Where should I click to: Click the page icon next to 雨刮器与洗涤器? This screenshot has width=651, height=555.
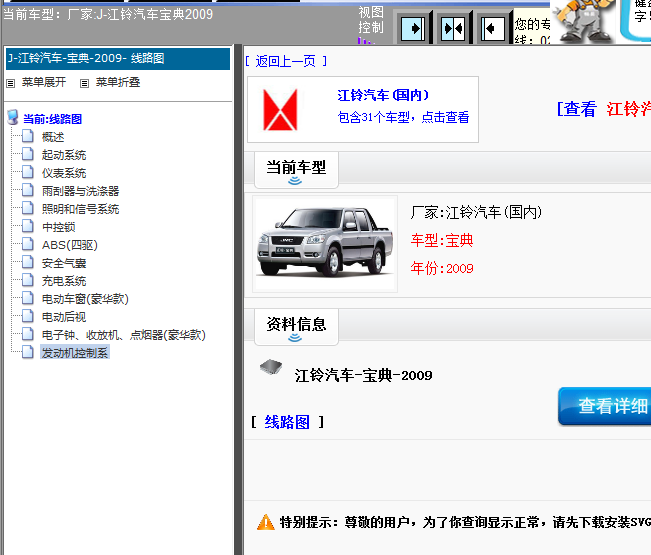(28, 190)
